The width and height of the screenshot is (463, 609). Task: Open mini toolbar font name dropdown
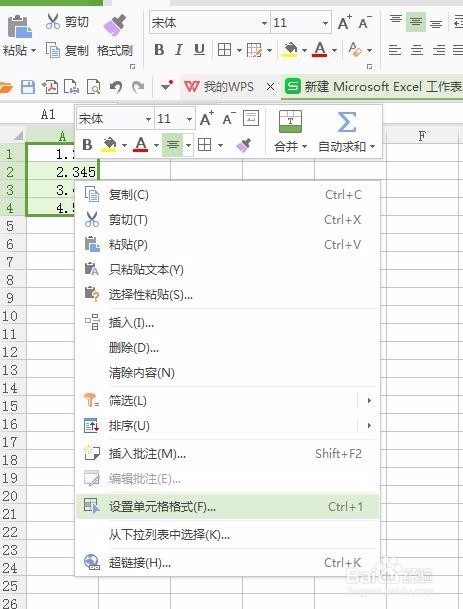[148, 119]
